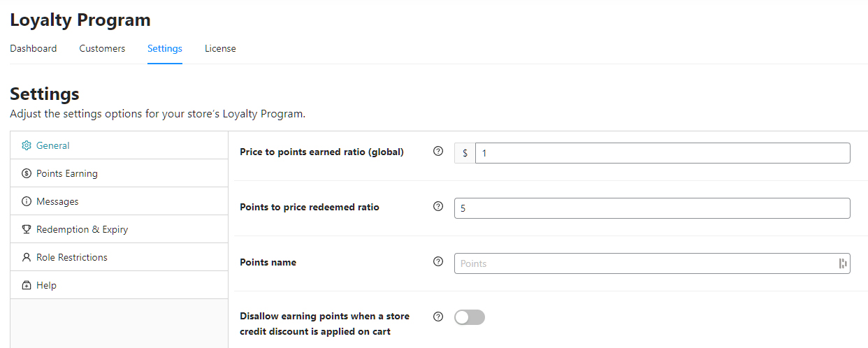The width and height of the screenshot is (868, 348).
Task: Open Redemption & Expiry settings section
Action: point(82,229)
